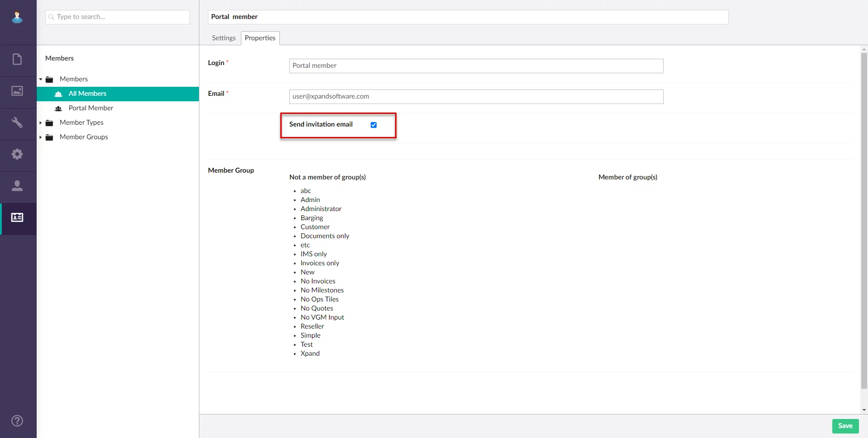Open the Settings wrench icon
Viewport: 868px width, 438px height.
[17, 122]
